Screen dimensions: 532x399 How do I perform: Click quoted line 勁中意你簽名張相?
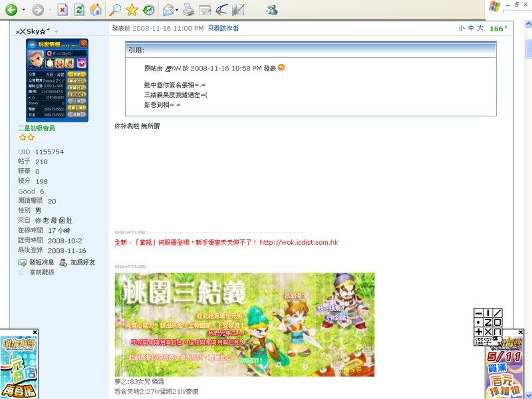tap(175, 85)
